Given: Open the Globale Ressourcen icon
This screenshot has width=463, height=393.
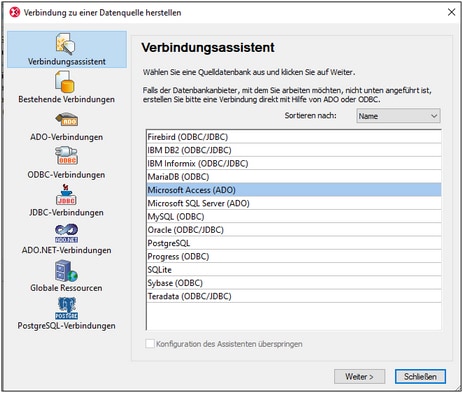Looking at the screenshot, I should (x=66, y=271).
